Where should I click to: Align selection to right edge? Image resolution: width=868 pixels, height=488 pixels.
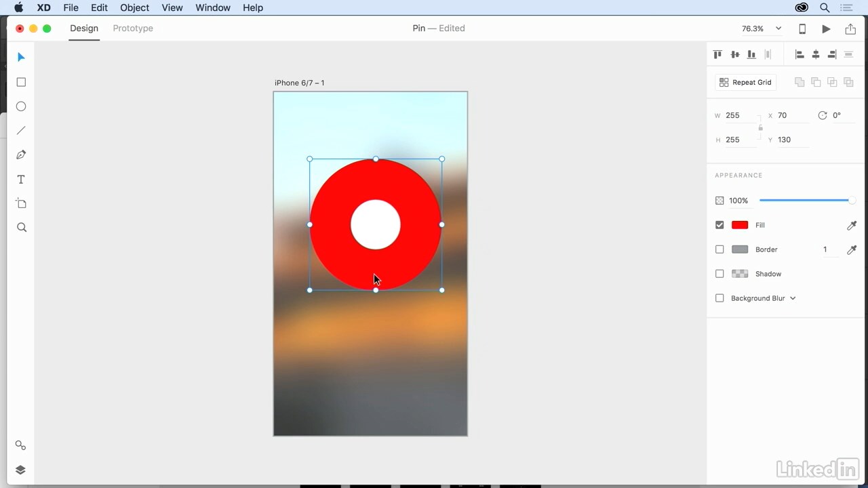(832, 54)
